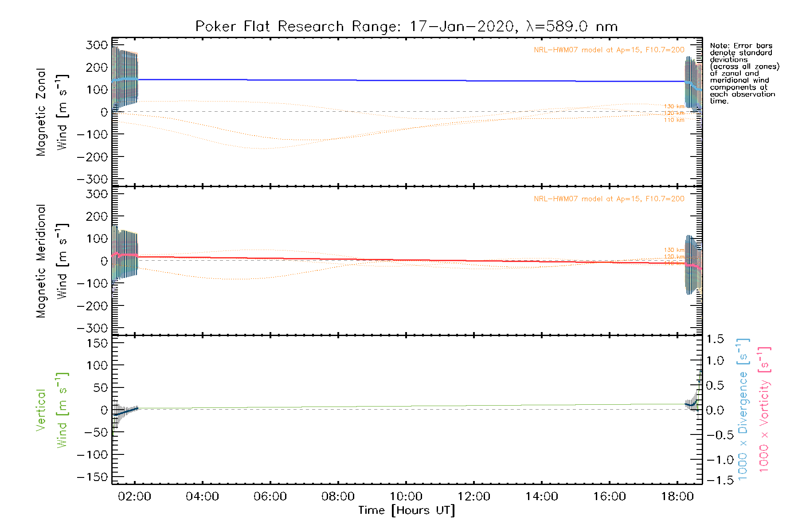This screenshot has height=532, width=798.
Task: Click the '1.0' tick on the right axis
Action: [x=715, y=360]
